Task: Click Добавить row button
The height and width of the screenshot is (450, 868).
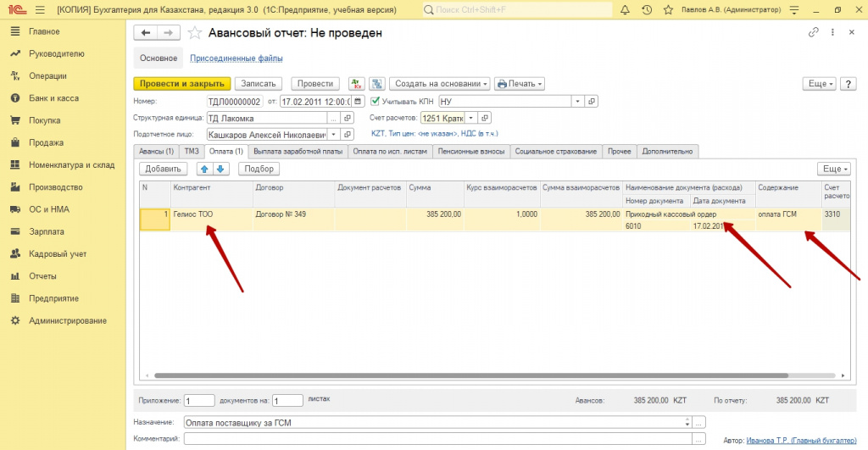Action: coord(164,169)
